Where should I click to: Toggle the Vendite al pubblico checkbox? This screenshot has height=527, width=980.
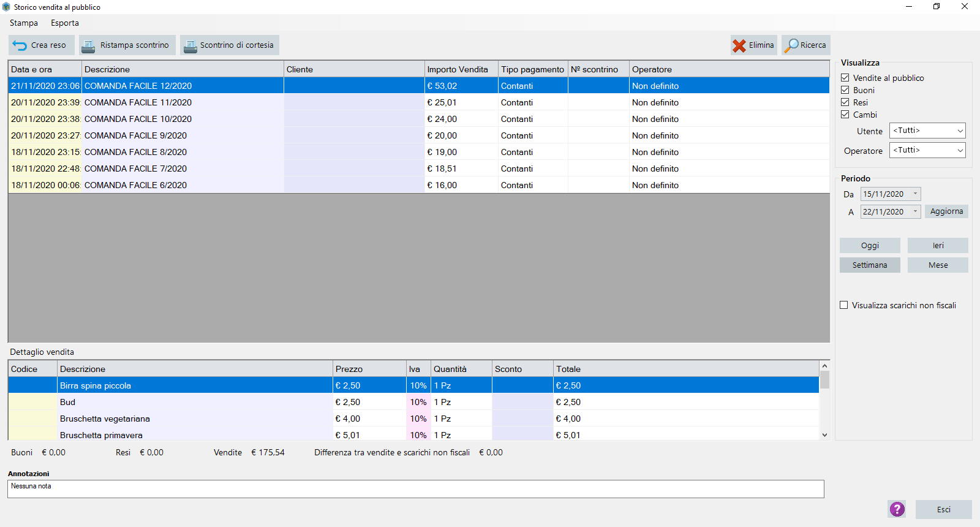(845, 78)
